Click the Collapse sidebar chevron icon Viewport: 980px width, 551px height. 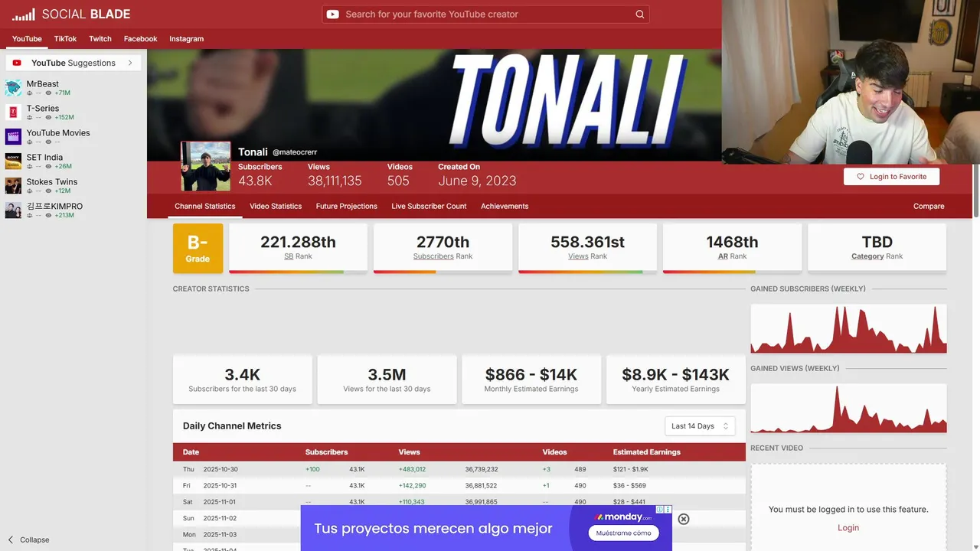coord(11,540)
